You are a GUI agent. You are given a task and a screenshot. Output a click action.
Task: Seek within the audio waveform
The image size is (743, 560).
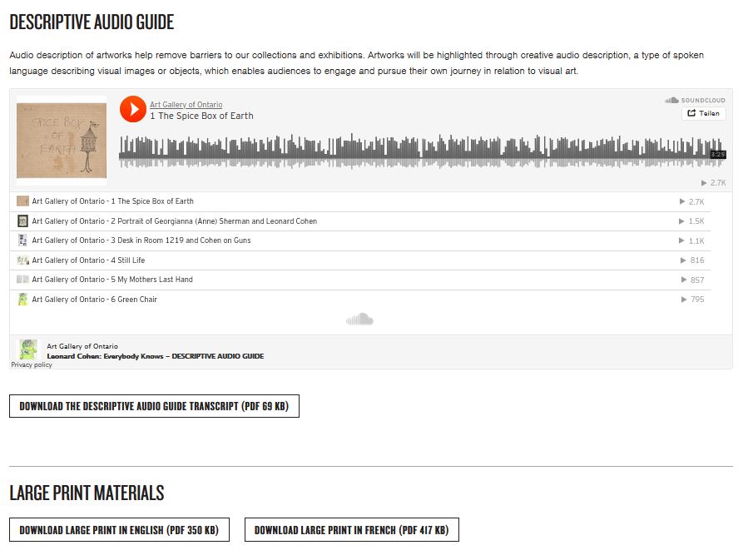(x=422, y=151)
